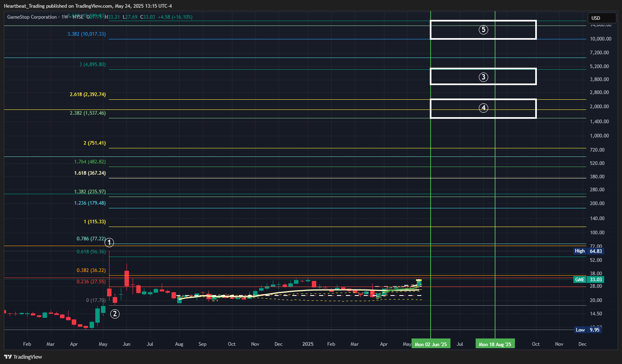
Task: Click the 0 (17.70) Fibonacci label
Action: [x=96, y=300]
